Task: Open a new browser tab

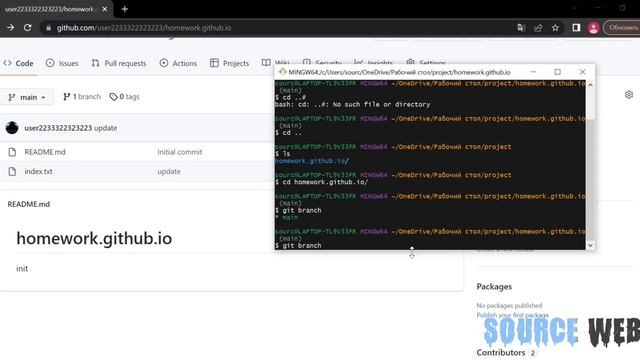Action: point(124,9)
